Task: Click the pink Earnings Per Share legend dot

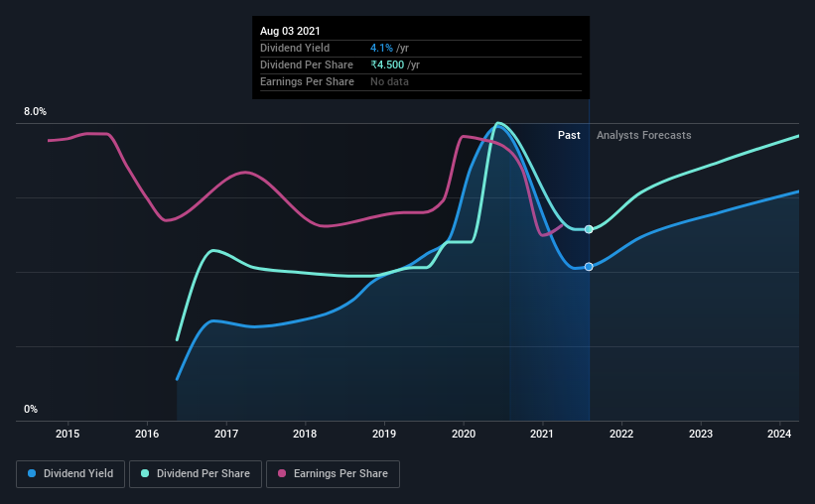Action: click(x=282, y=473)
